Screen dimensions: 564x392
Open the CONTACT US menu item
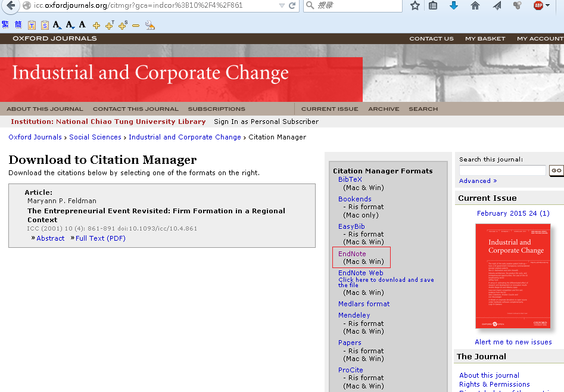tap(431, 39)
